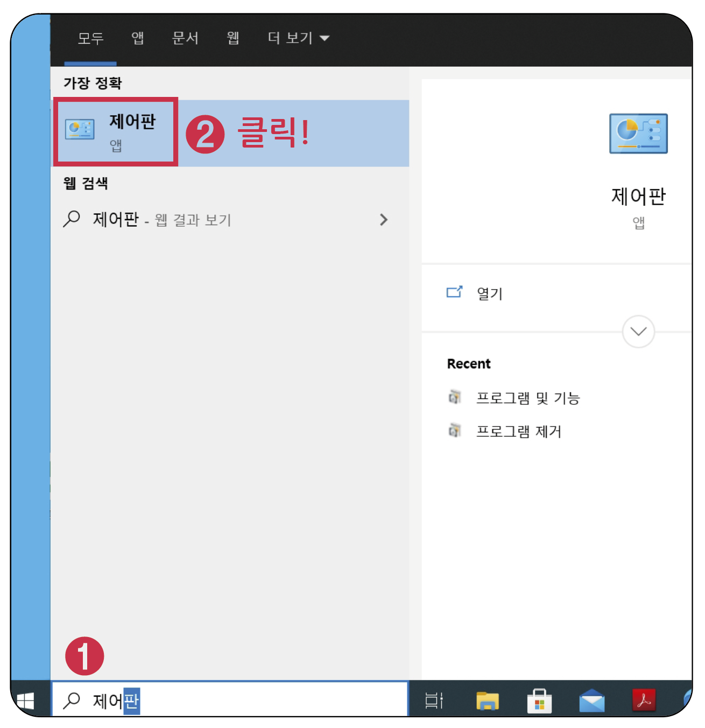Viewport: 705px width, 728px height.
Task: Switch to the 웹 tab
Action: (x=233, y=38)
